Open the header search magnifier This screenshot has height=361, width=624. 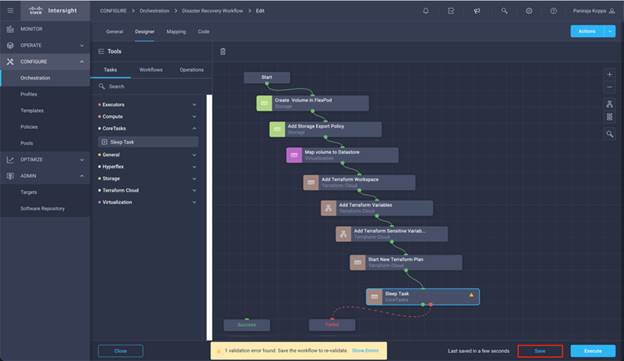[504, 11]
